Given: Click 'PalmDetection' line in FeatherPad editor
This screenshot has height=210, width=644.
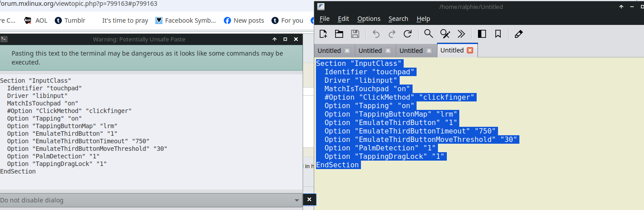Looking at the screenshot, I should [x=381, y=148].
